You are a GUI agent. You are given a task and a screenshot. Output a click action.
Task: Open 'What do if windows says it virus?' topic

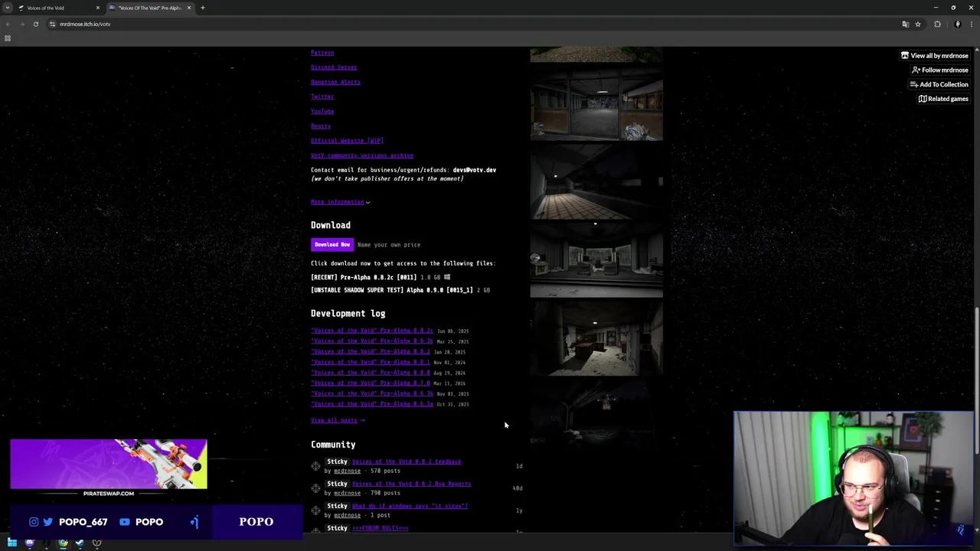tap(410, 506)
